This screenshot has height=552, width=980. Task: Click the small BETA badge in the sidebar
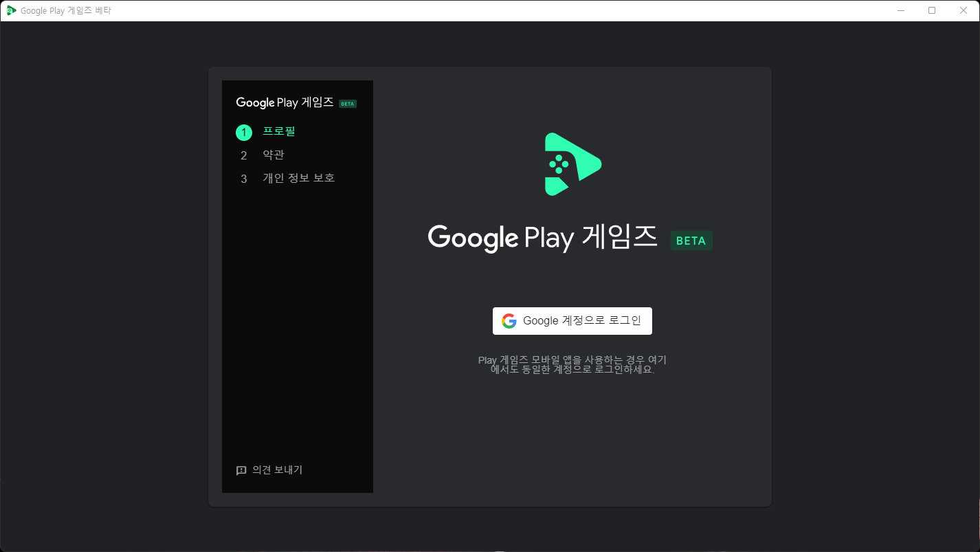[348, 104]
